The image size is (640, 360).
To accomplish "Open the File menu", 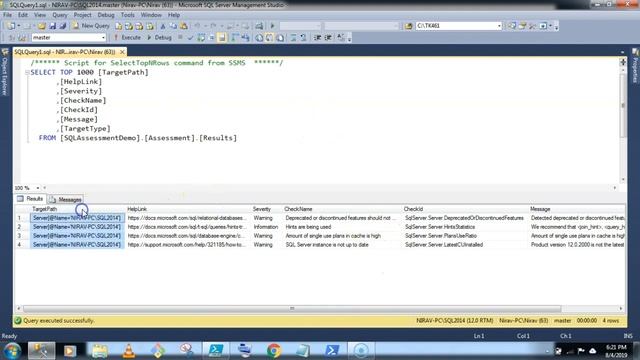I will pos(7,15).
